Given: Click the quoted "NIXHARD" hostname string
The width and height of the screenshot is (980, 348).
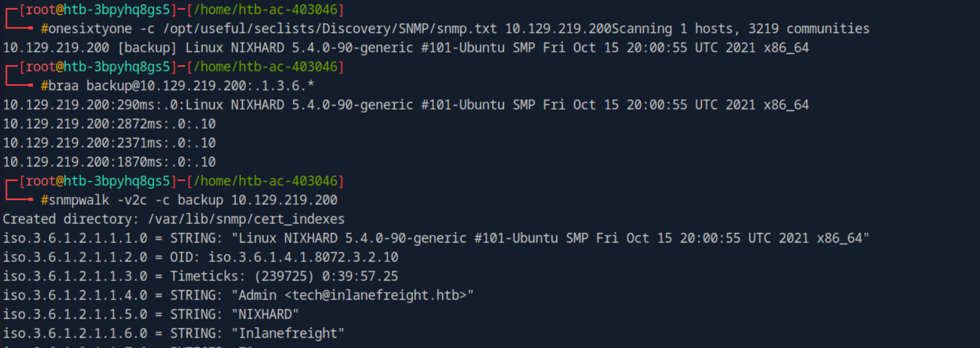Looking at the screenshot, I should [x=265, y=314].
